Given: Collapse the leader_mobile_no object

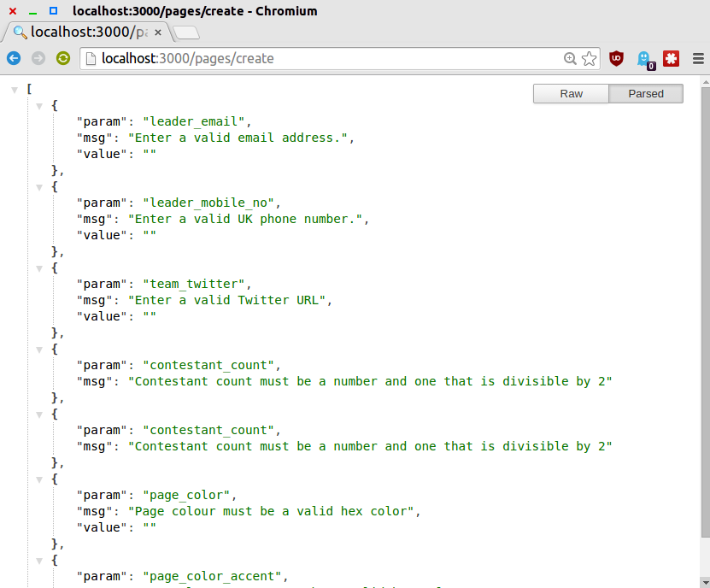Looking at the screenshot, I should 38,187.
